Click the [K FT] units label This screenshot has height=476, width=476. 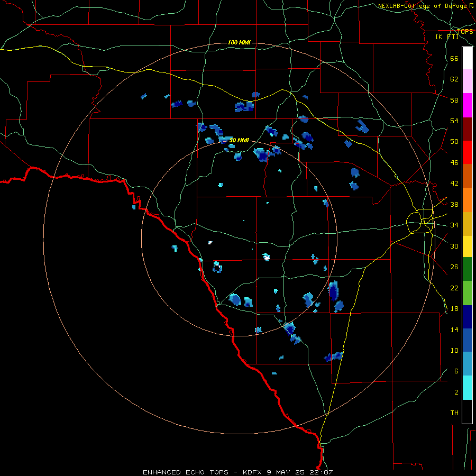(447, 36)
